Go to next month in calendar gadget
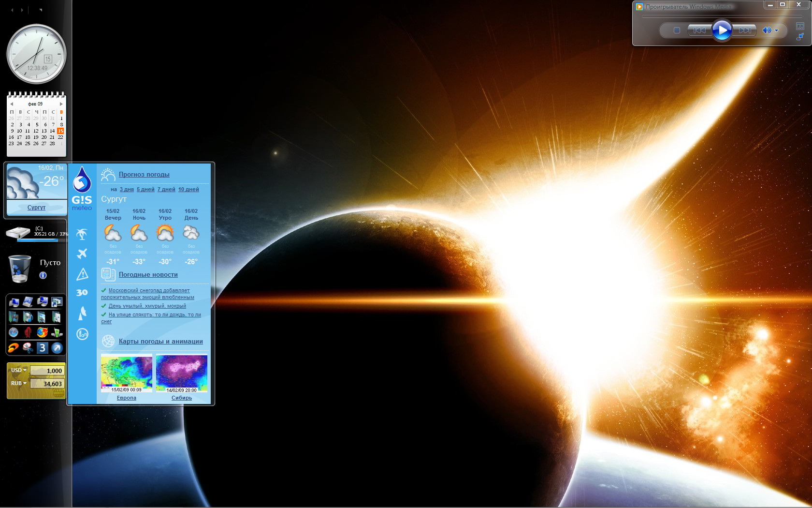 [x=61, y=104]
